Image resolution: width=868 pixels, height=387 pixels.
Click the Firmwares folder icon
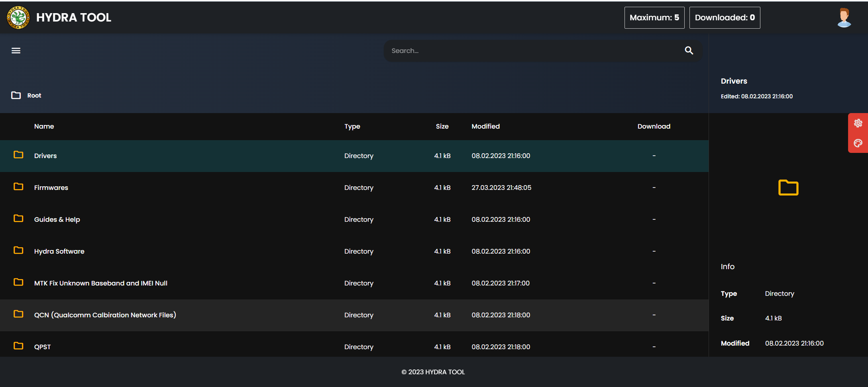point(18,187)
